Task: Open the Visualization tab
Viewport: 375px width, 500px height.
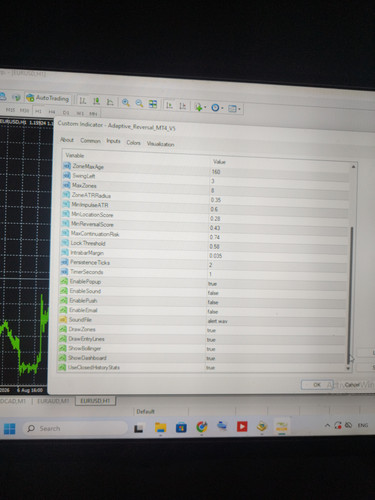Action: click(161, 144)
